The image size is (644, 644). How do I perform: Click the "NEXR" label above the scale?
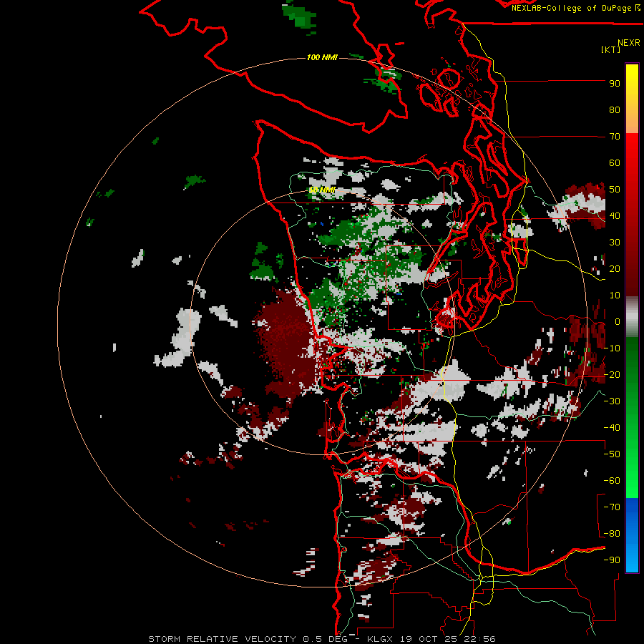pyautogui.click(x=629, y=43)
